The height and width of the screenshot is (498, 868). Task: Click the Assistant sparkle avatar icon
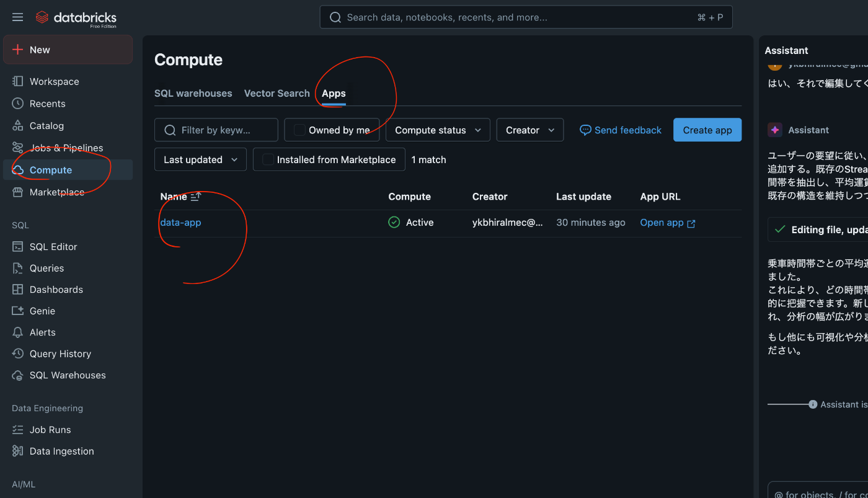coord(774,130)
